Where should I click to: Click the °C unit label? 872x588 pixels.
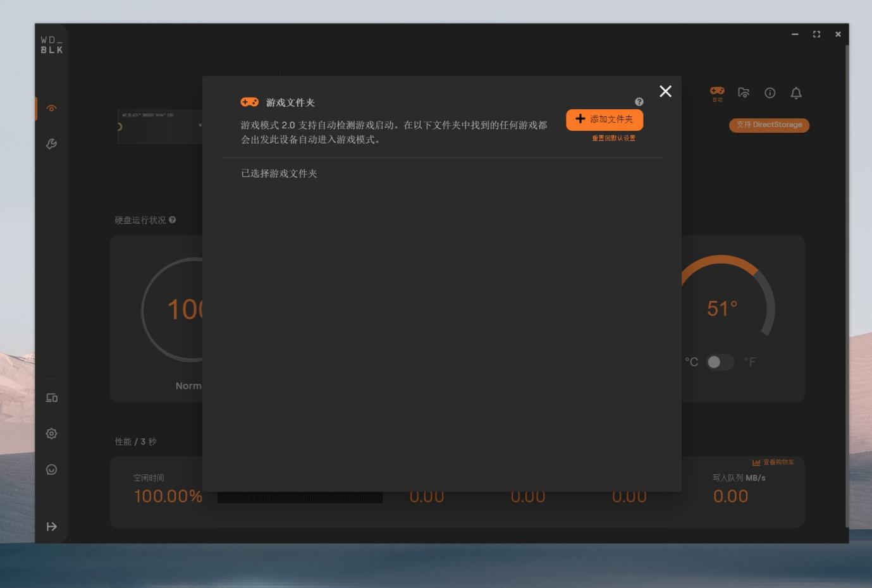point(691,362)
